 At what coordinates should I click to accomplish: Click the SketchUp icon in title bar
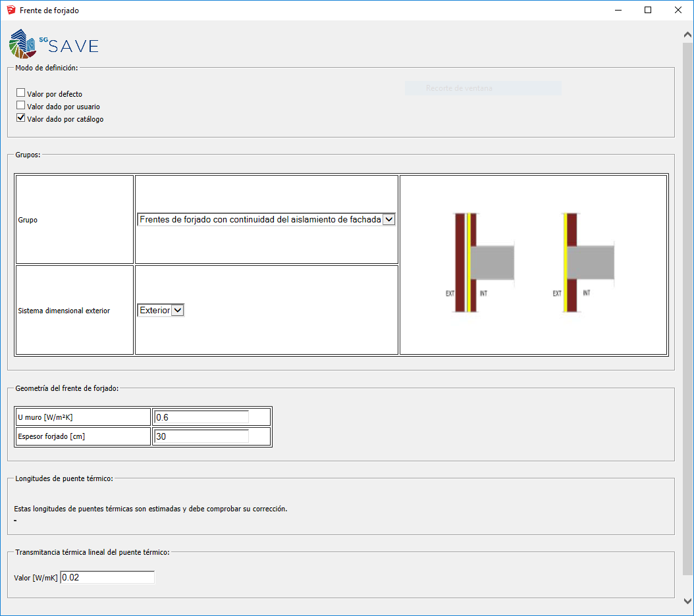(x=11, y=11)
